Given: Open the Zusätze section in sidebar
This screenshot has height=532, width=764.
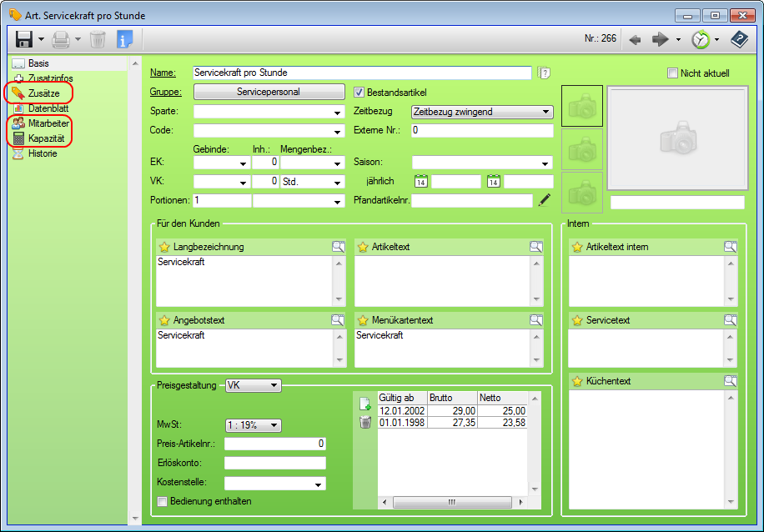Looking at the screenshot, I should pyautogui.click(x=43, y=93).
